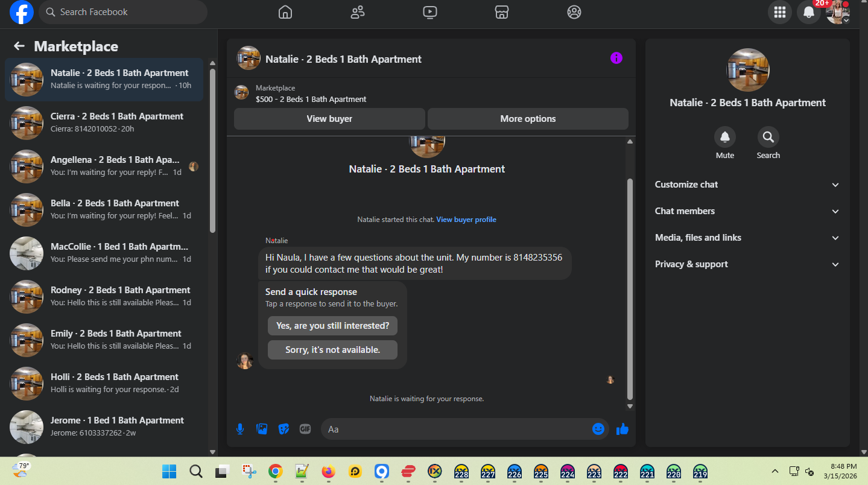The image size is (868, 485).
Task: Attach a photo with the image icon
Action: 262,429
